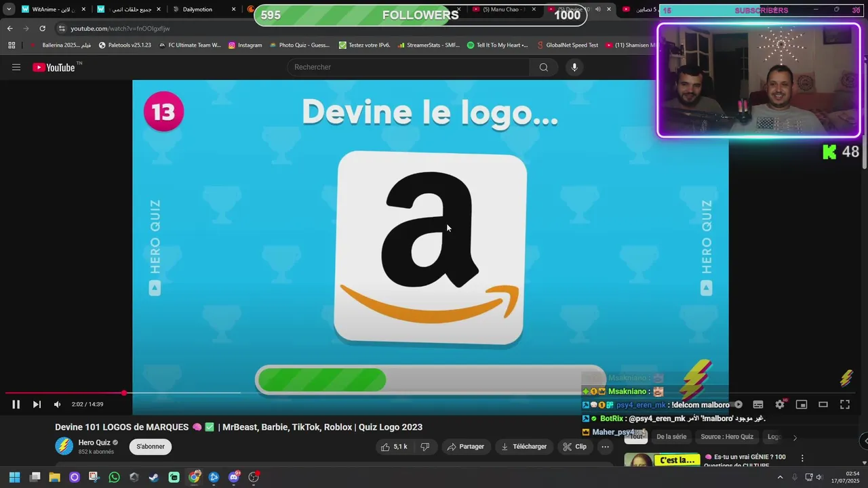Dislike the video

point(425,447)
